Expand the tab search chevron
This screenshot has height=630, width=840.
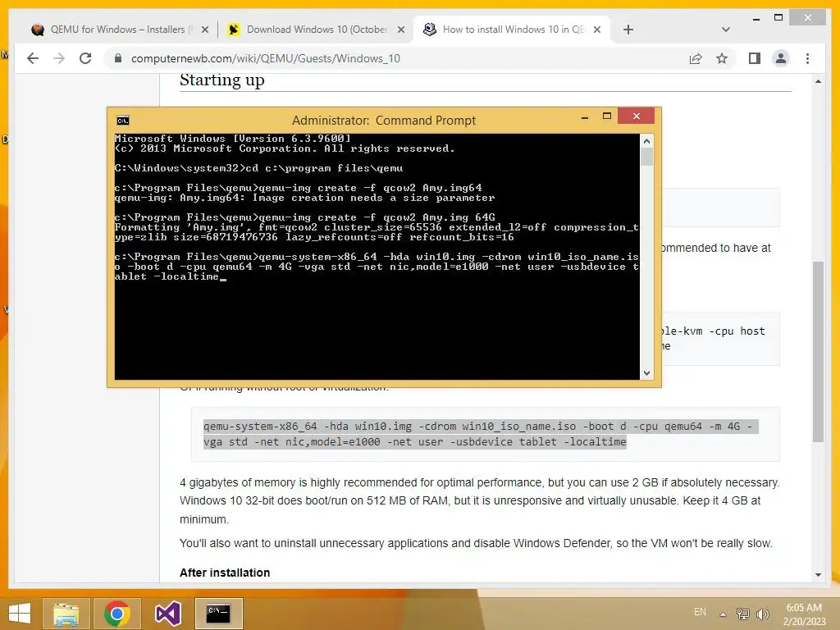725,30
